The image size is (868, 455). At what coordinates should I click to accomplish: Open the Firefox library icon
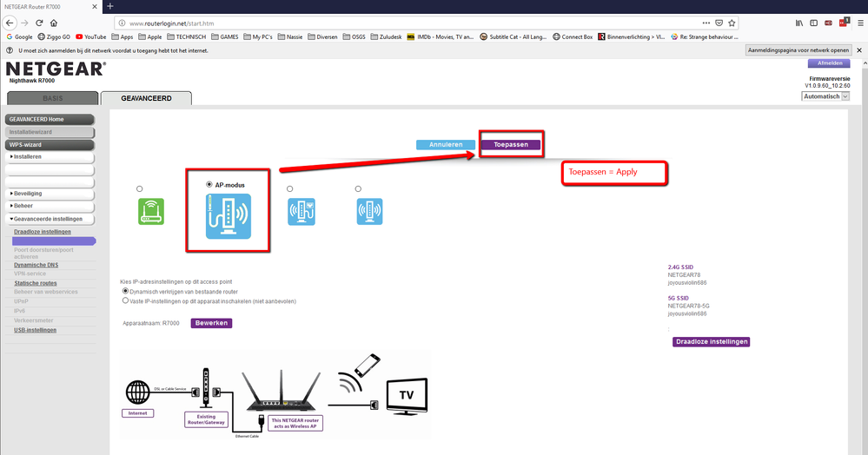pos(799,23)
